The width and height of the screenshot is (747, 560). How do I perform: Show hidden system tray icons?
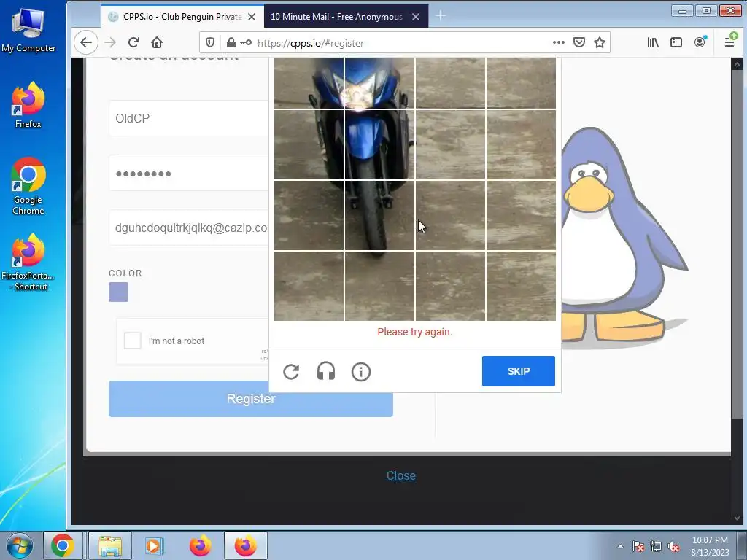click(620, 546)
